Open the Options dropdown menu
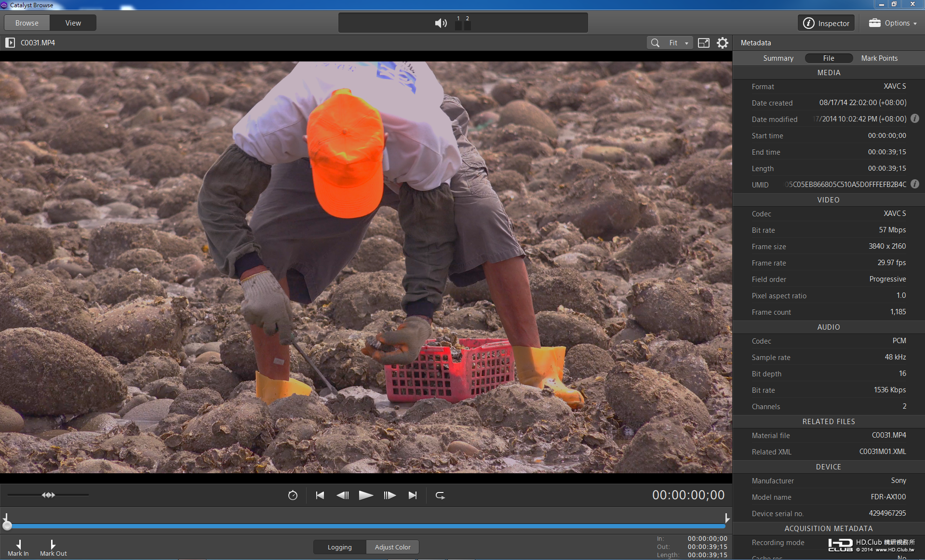This screenshot has height=560, width=925. 893,23
